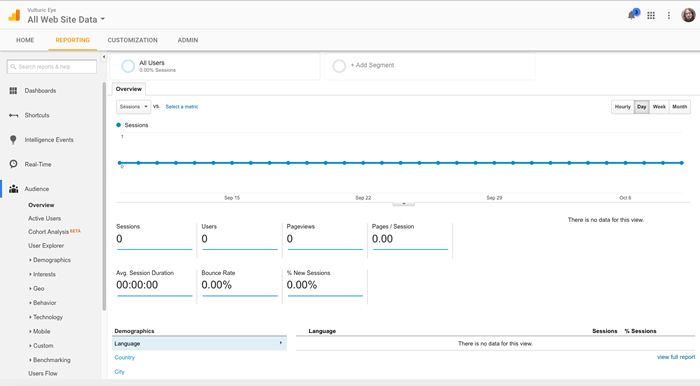Collapse the sidebar with the arrow

(104, 57)
